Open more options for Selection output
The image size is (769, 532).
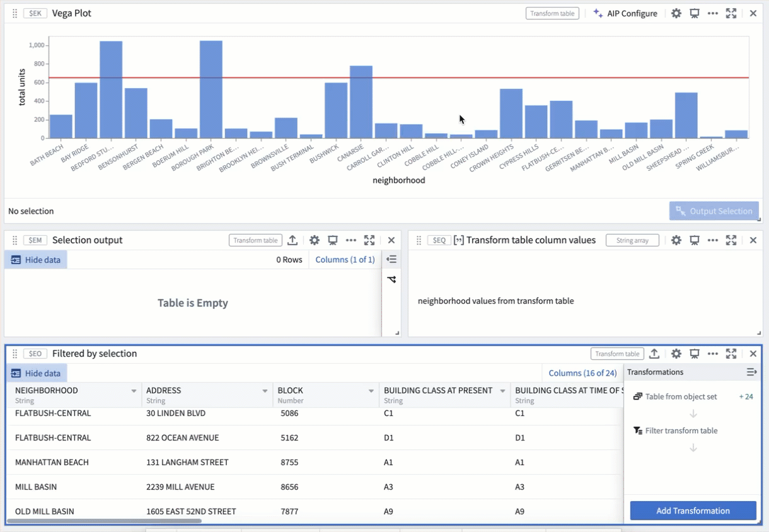click(351, 240)
